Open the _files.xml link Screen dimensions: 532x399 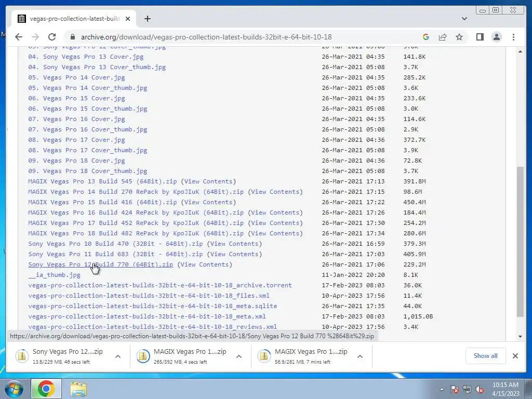coord(149,296)
